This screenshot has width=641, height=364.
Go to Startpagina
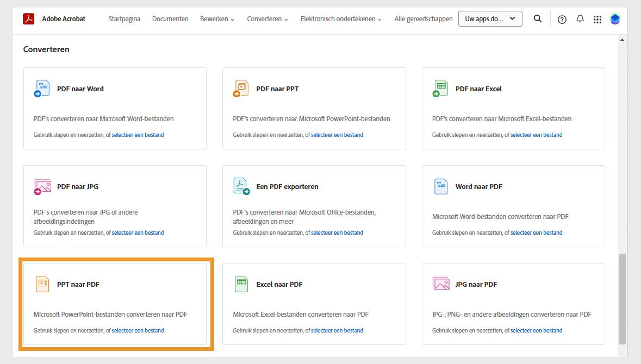(x=123, y=18)
